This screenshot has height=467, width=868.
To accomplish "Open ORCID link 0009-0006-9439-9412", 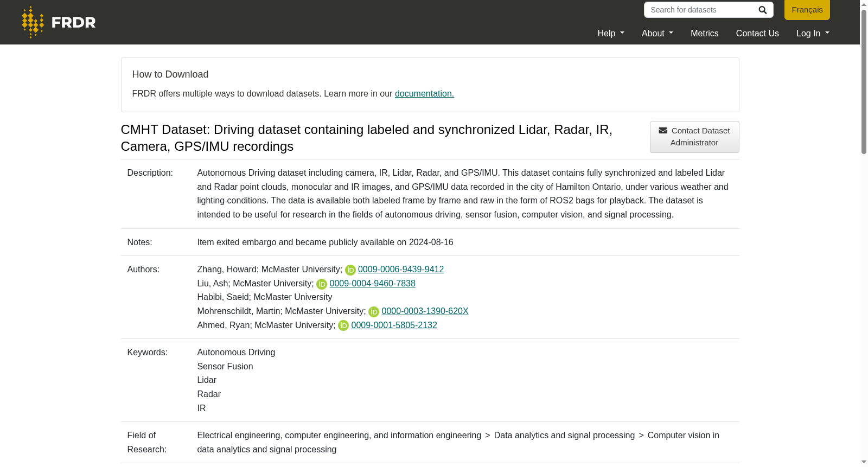I will pyautogui.click(x=401, y=269).
